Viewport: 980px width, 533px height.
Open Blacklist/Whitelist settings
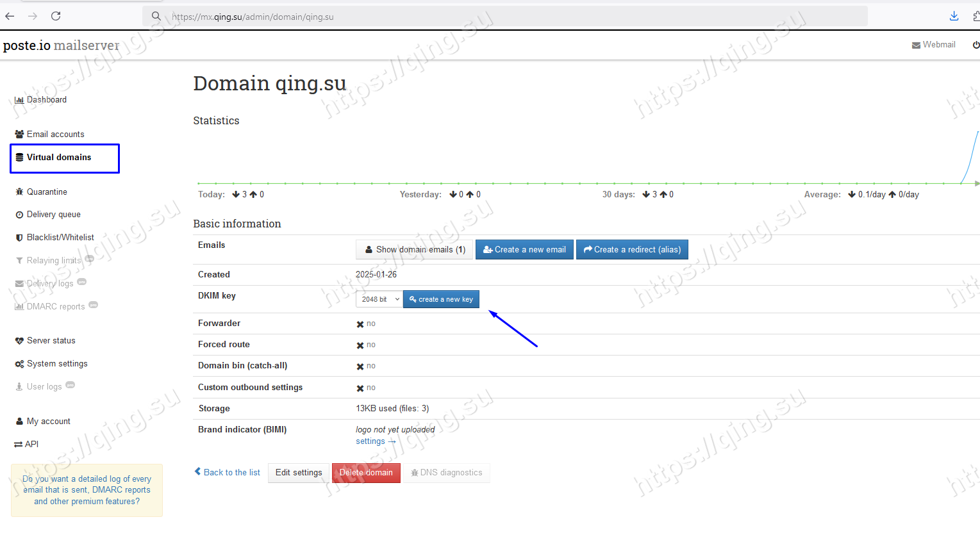pos(60,238)
